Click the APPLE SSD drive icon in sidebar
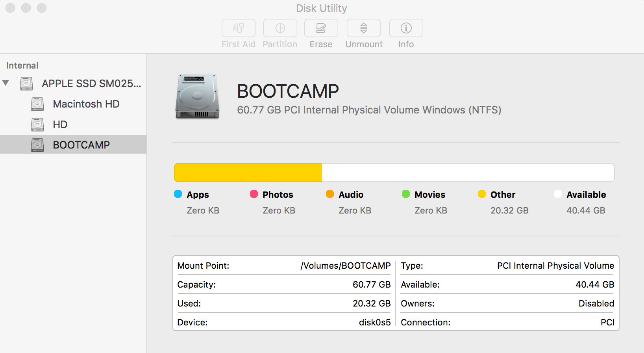This screenshot has height=353, width=644. pos(26,84)
